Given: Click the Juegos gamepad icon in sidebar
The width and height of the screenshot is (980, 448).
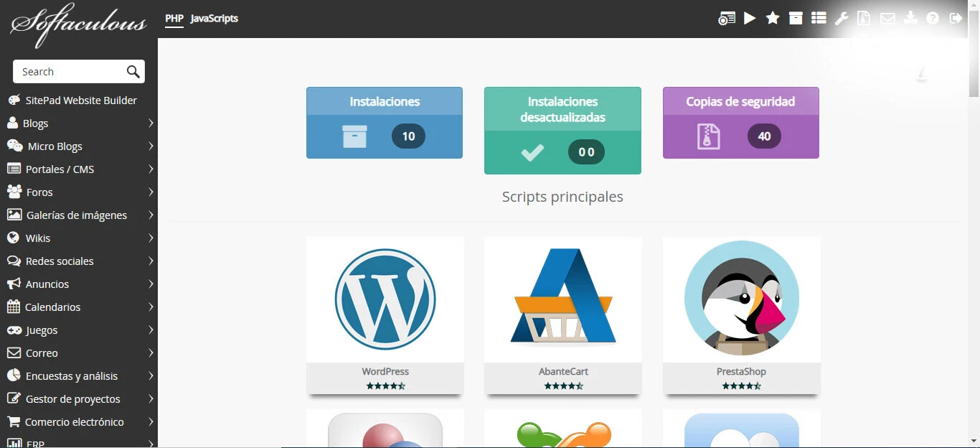Looking at the screenshot, I should pos(14,330).
